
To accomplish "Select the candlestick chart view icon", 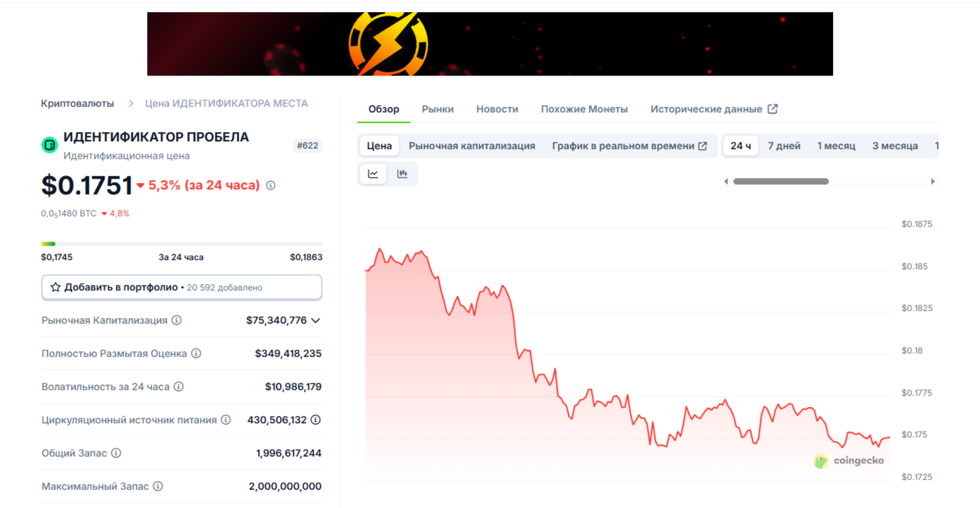I will (402, 174).
